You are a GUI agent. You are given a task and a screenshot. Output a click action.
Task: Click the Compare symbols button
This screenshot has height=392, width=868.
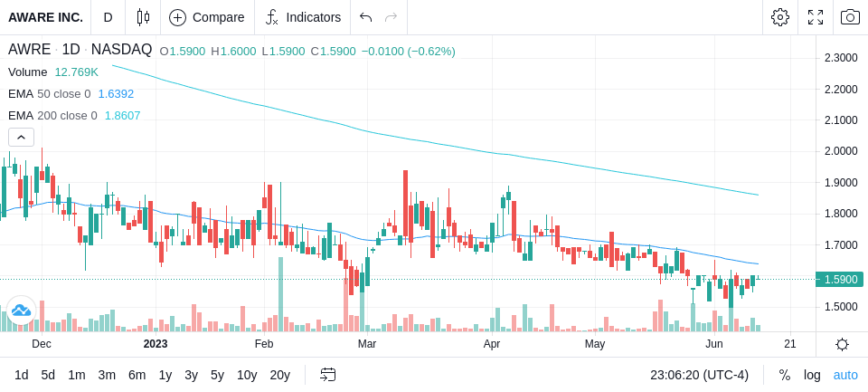click(x=207, y=17)
